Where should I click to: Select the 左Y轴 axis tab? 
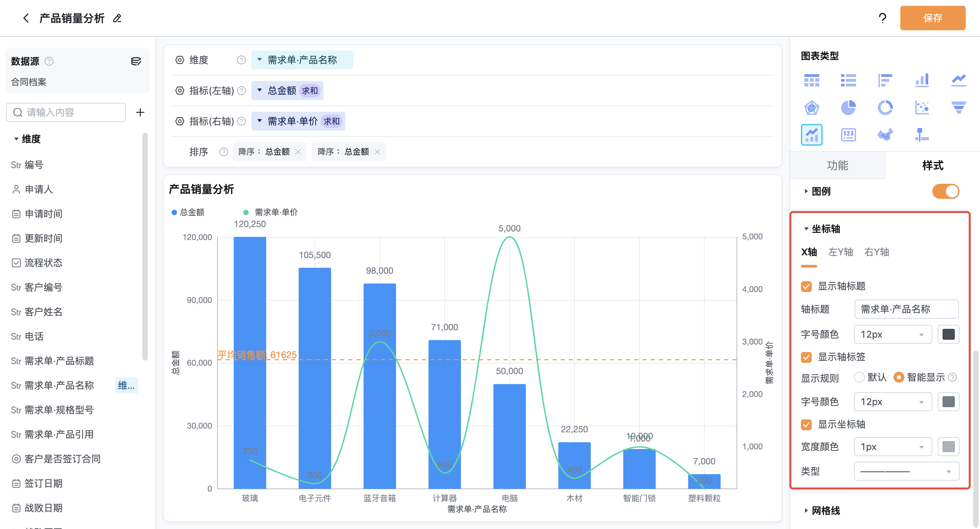[x=840, y=252]
